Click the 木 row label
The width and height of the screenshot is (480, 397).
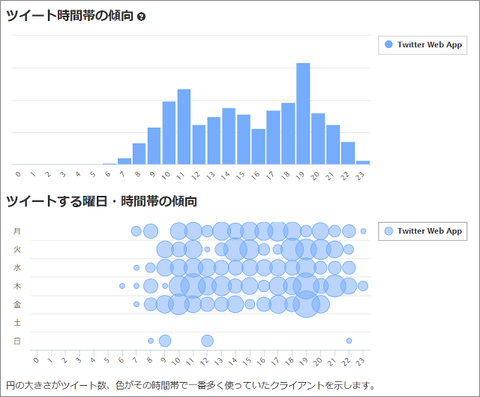point(17,286)
